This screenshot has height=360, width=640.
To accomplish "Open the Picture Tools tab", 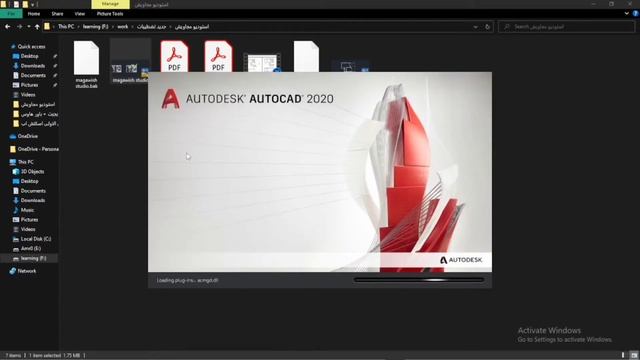I will pyautogui.click(x=110, y=14).
